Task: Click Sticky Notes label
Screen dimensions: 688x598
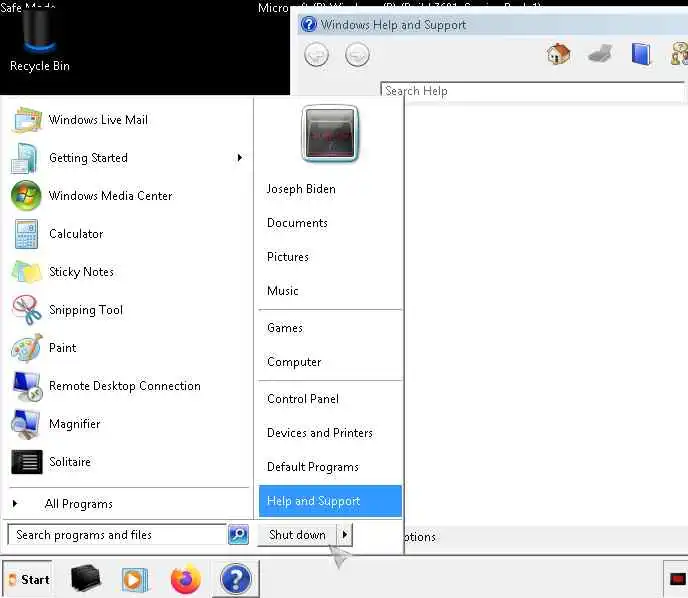Action: coord(81,272)
